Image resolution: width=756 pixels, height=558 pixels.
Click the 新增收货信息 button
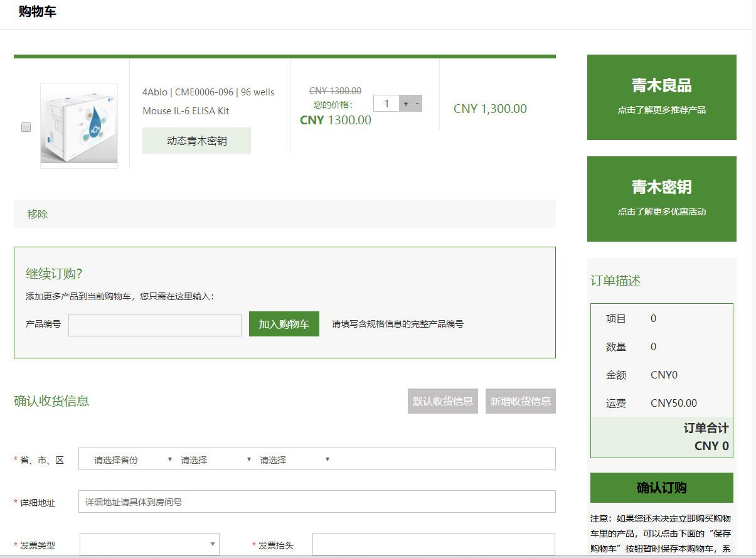[521, 401]
